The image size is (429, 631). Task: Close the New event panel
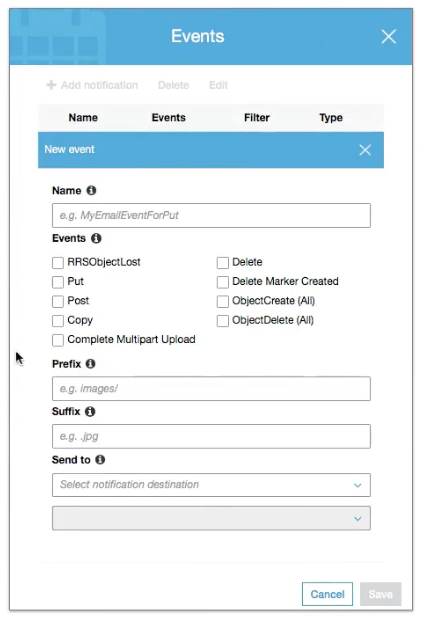tap(365, 150)
